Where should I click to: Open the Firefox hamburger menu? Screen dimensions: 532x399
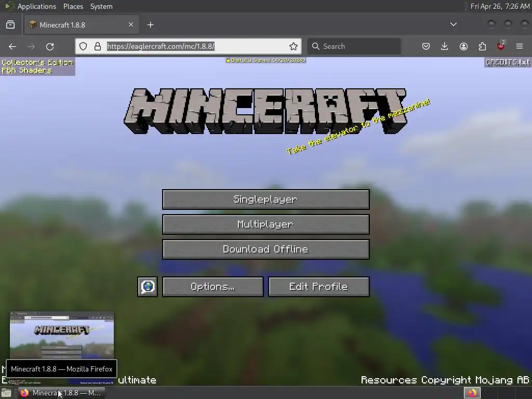(520, 46)
